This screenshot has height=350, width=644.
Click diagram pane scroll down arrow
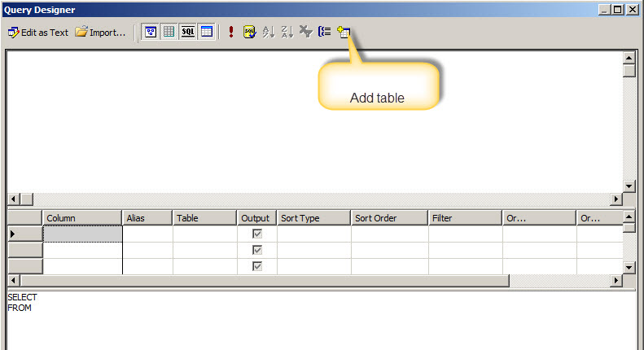tap(629, 186)
